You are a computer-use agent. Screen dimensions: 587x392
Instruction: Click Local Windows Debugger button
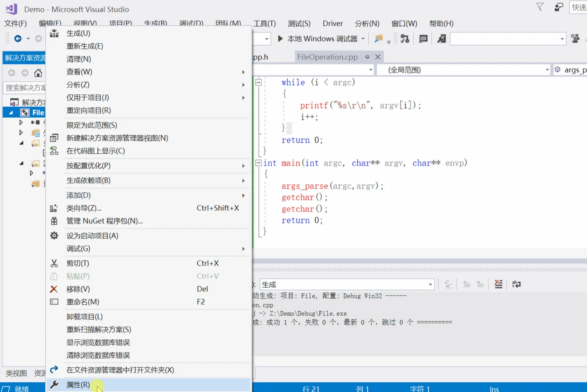[x=322, y=39]
